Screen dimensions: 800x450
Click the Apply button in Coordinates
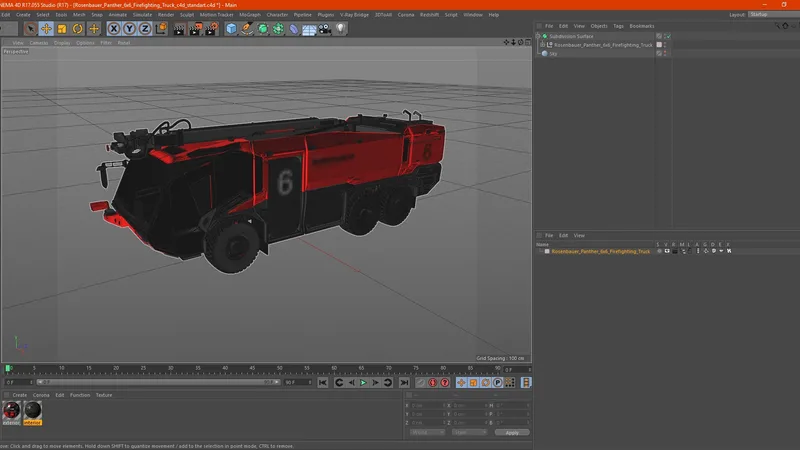tap(512, 433)
